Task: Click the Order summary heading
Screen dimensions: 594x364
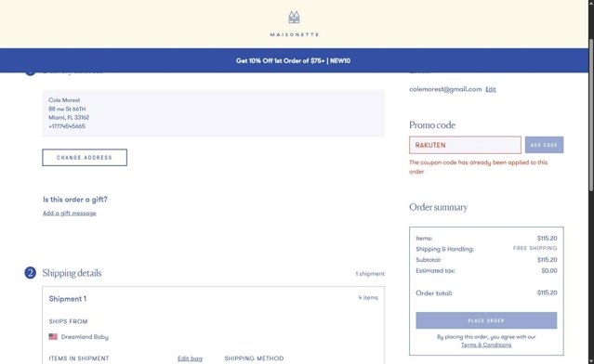Action: [439, 207]
